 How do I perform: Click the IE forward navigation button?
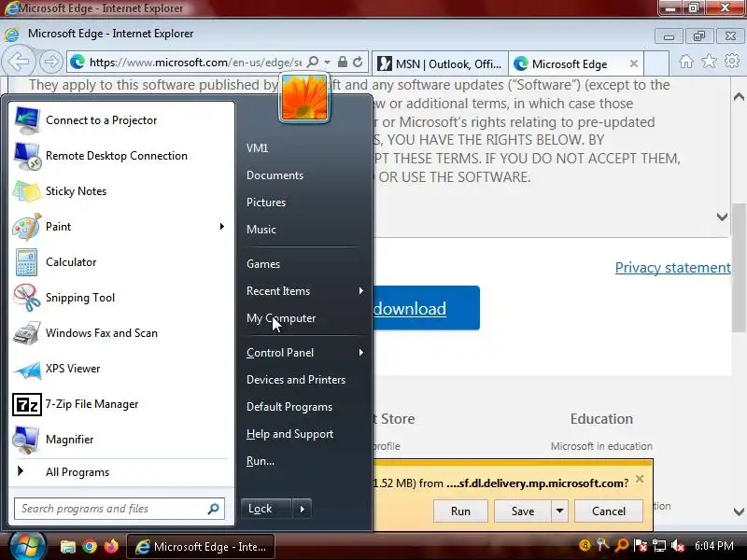point(50,62)
